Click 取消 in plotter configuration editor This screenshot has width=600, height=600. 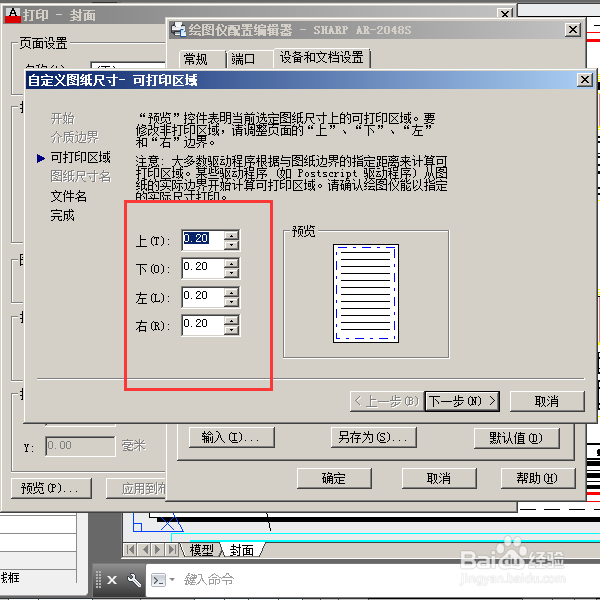pos(439,478)
